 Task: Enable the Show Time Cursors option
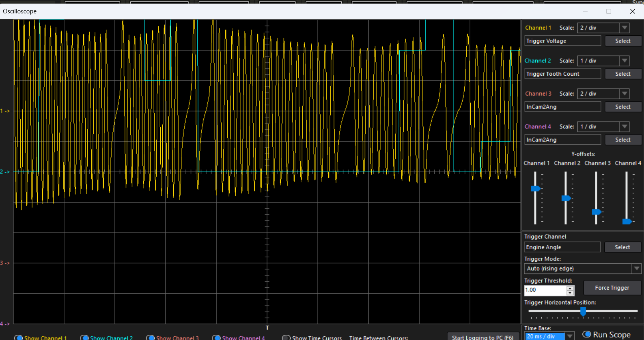pos(286,337)
